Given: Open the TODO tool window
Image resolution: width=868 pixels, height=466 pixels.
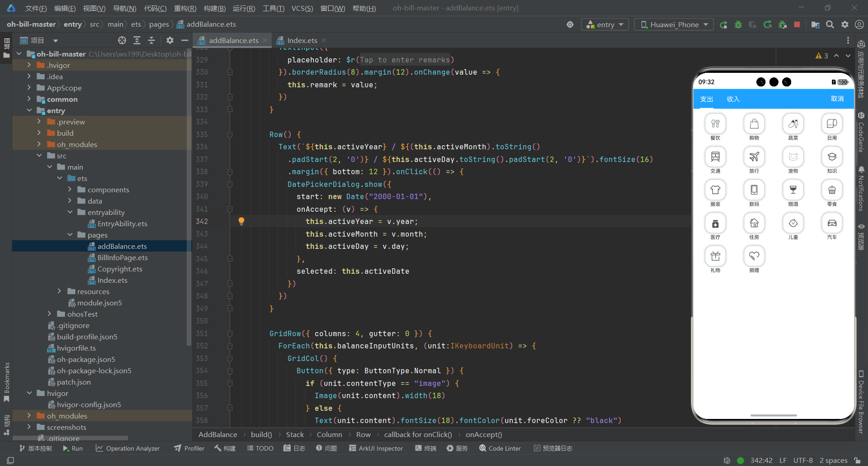Looking at the screenshot, I should (260, 448).
